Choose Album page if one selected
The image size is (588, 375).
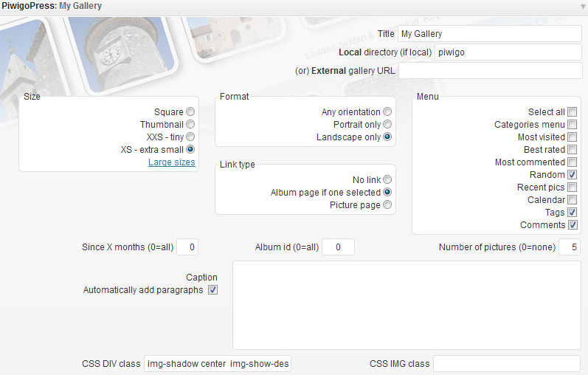[x=387, y=192]
